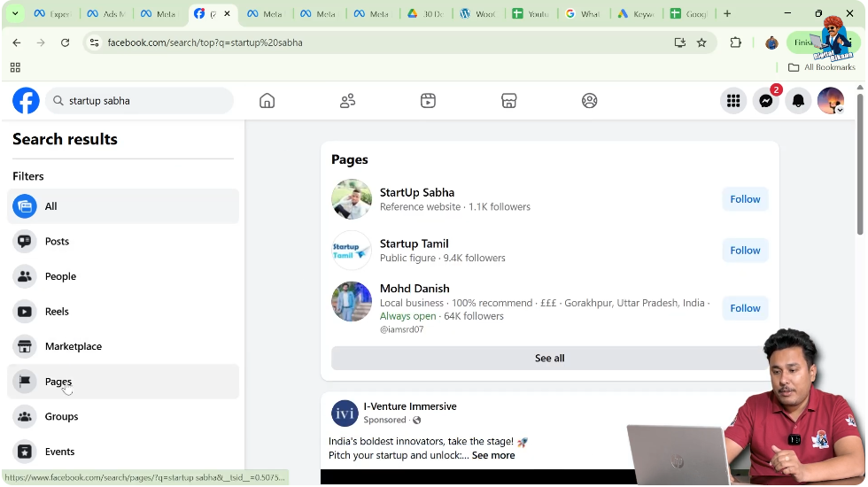Select the Posts filter
This screenshot has width=868, height=487.
pyautogui.click(x=123, y=241)
